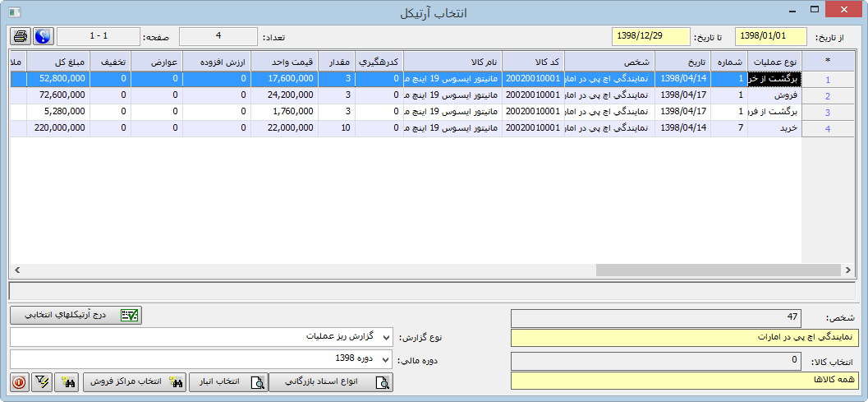Open help with the blue question mark icon
This screenshot has width=868, height=402.
point(42,37)
